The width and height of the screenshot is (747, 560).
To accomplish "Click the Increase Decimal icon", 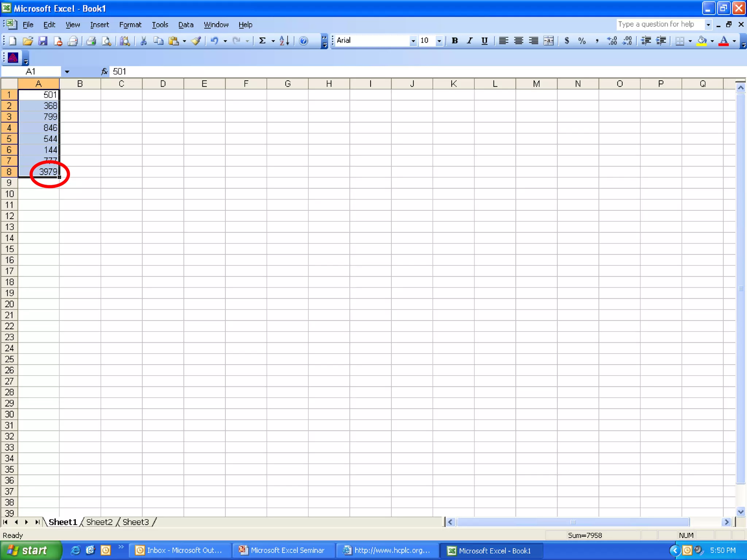I will (x=612, y=41).
